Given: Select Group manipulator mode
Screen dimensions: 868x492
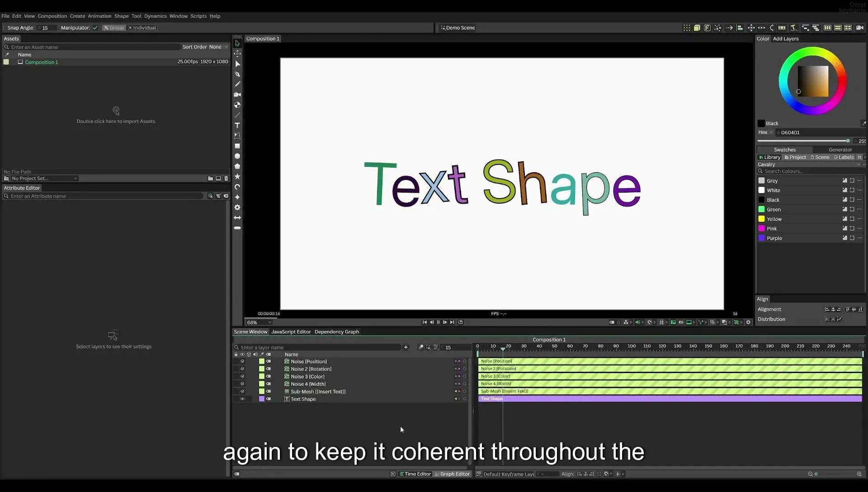Looking at the screenshot, I should tap(113, 28).
